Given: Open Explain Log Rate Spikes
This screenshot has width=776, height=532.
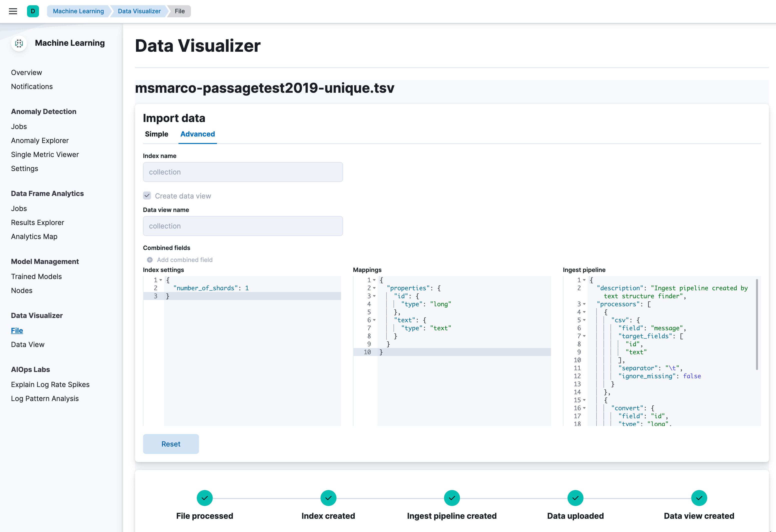Looking at the screenshot, I should click(x=50, y=384).
